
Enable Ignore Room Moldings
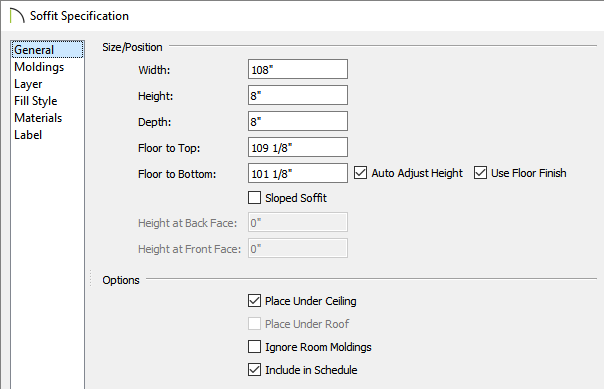point(254,347)
